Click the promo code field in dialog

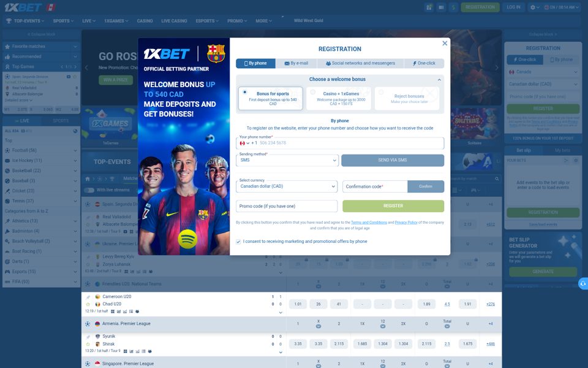click(x=287, y=206)
